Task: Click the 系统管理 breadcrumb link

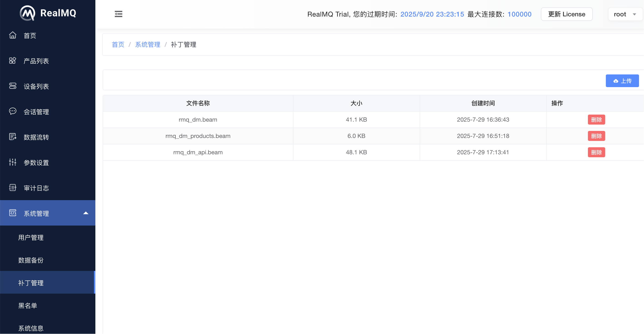Action: [x=148, y=45]
